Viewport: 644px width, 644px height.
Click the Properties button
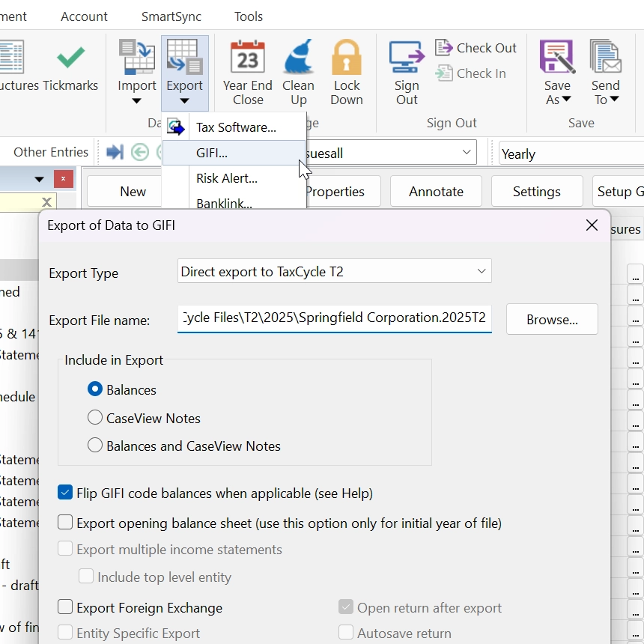tap(344, 191)
